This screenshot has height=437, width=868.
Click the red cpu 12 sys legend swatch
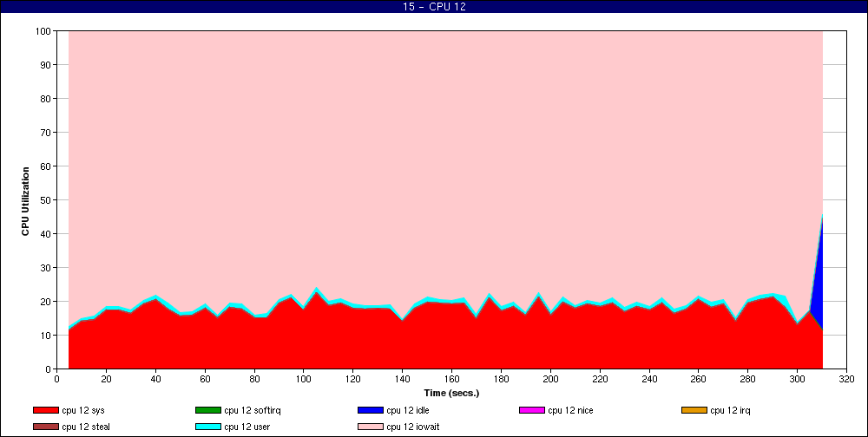(x=46, y=410)
